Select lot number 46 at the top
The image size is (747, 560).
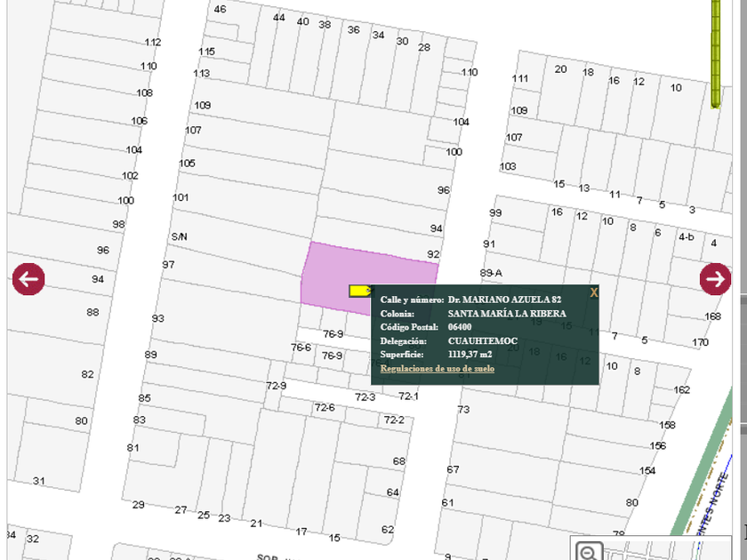click(x=220, y=10)
